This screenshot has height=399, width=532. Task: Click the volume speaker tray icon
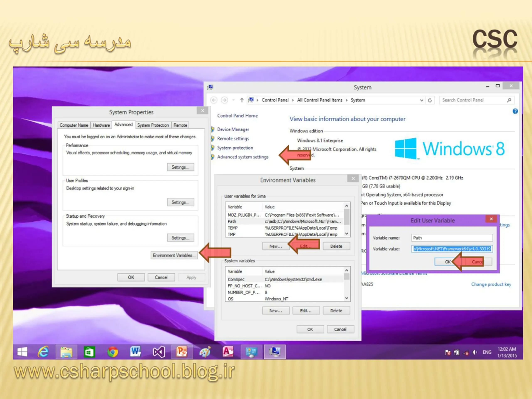click(x=475, y=352)
